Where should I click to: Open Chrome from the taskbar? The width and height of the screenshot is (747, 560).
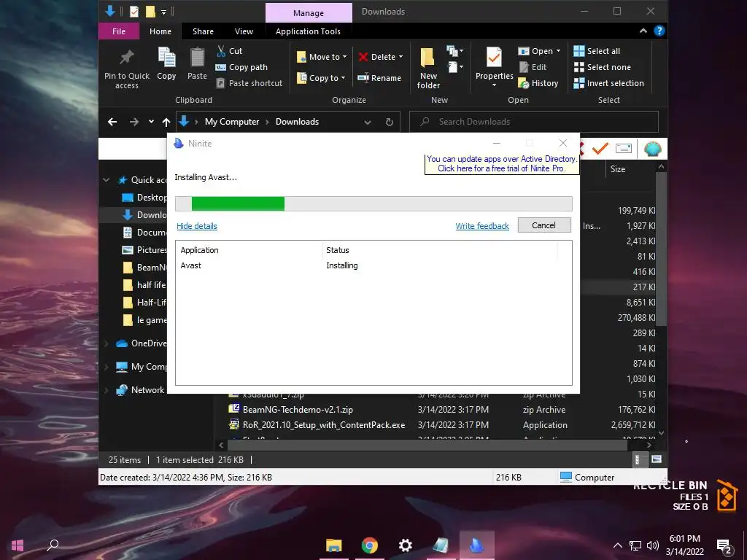click(370, 545)
